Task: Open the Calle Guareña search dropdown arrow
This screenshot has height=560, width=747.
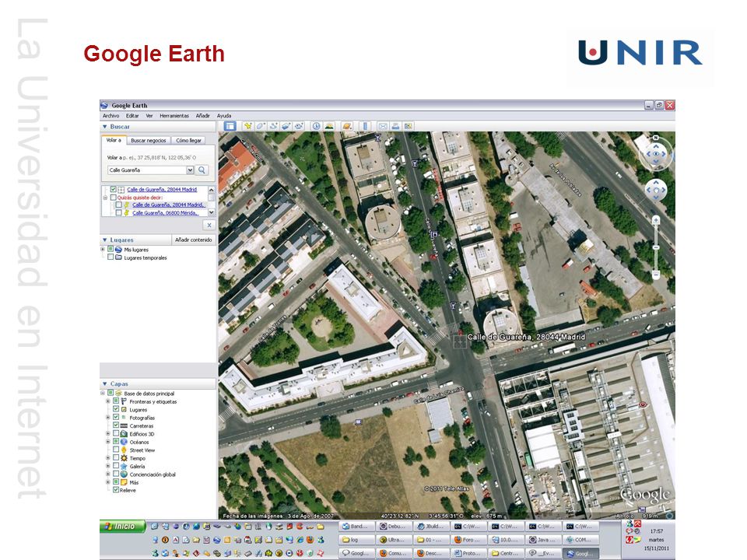Action: click(190, 170)
